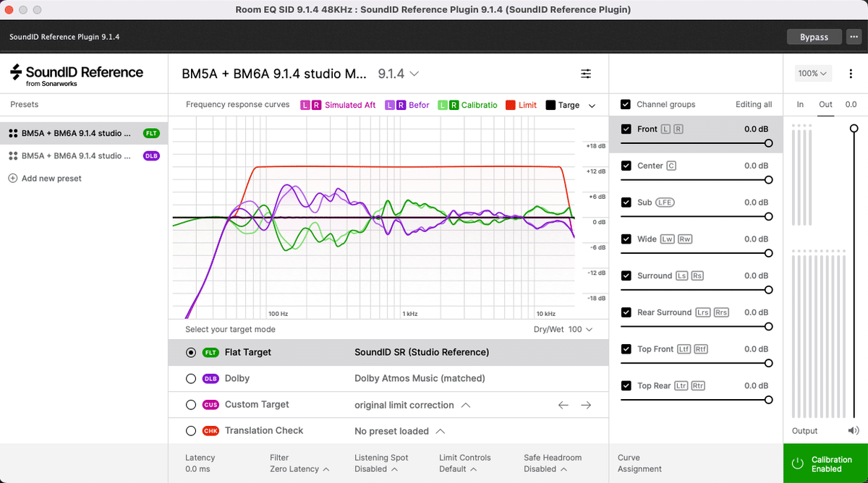The width and height of the screenshot is (868, 483).
Task: Click the Ltf tag in Top Front row
Action: [x=684, y=349]
